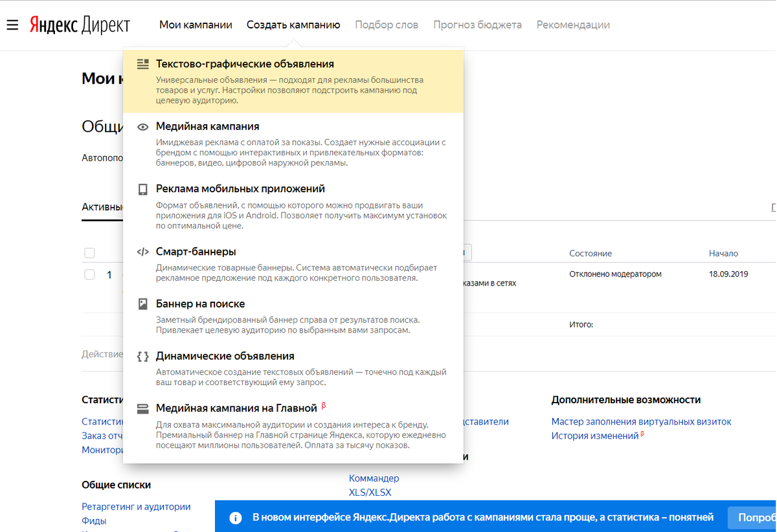Open История изменений link

595,436
